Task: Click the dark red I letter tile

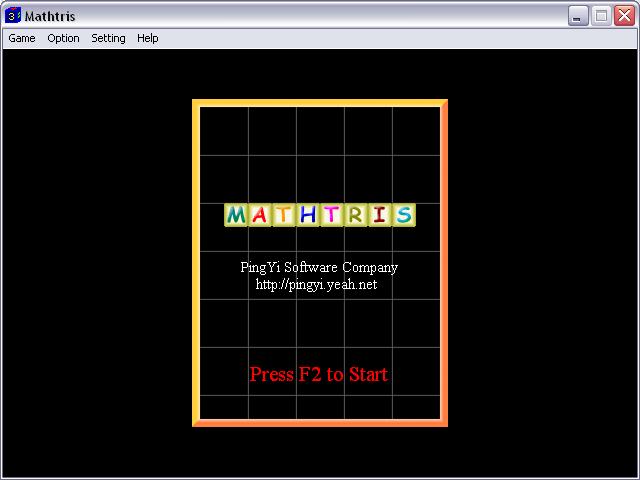Action: tap(380, 215)
